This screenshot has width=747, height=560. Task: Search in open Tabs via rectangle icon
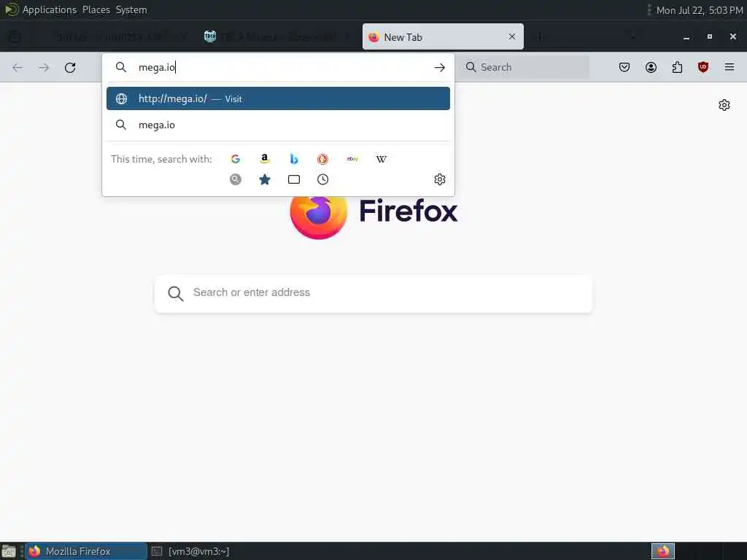294,179
